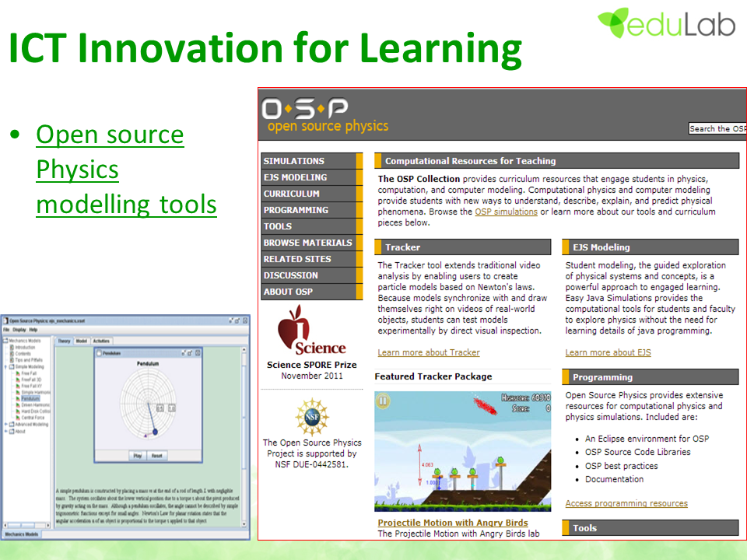The image size is (747, 560).
Task: Click the FreeFall 3D model icon
Action: tap(18, 380)
